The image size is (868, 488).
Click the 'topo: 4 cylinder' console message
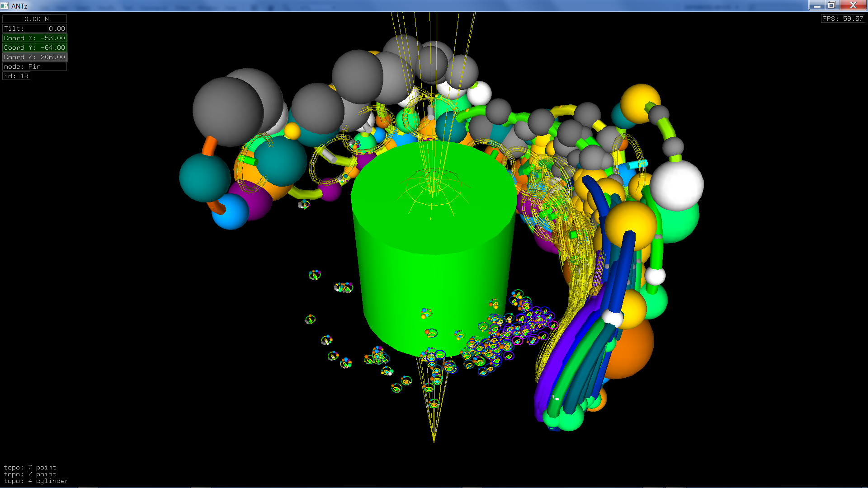click(36, 481)
